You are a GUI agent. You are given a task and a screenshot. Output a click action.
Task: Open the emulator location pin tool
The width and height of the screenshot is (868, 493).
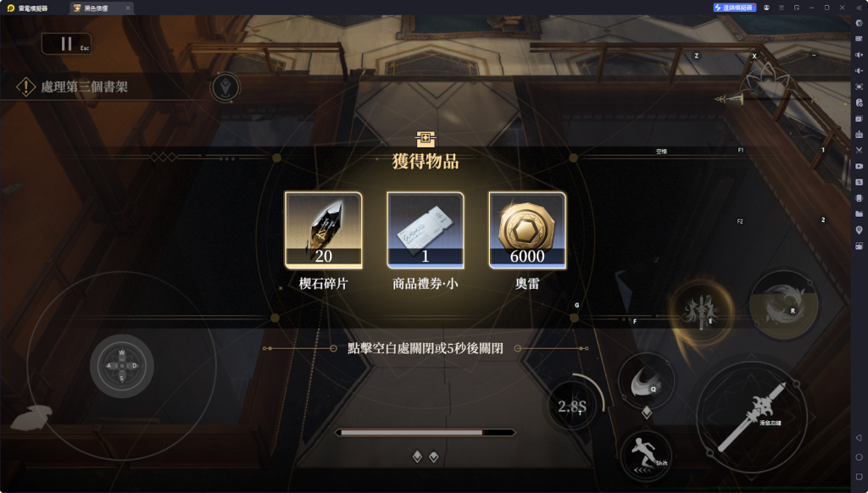[x=859, y=230]
